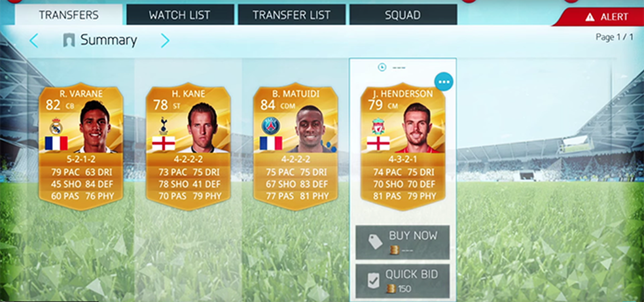Image resolution: width=644 pixels, height=302 pixels.
Task: Switch to the Squad tab
Action: [403, 15]
